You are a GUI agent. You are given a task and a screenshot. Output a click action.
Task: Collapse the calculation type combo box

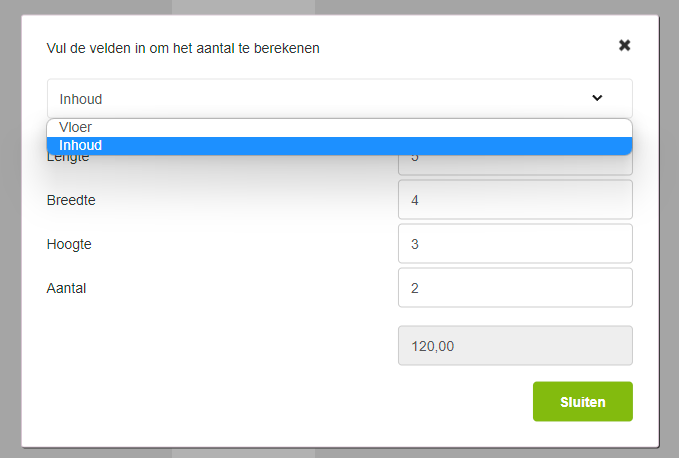[x=300, y=98]
